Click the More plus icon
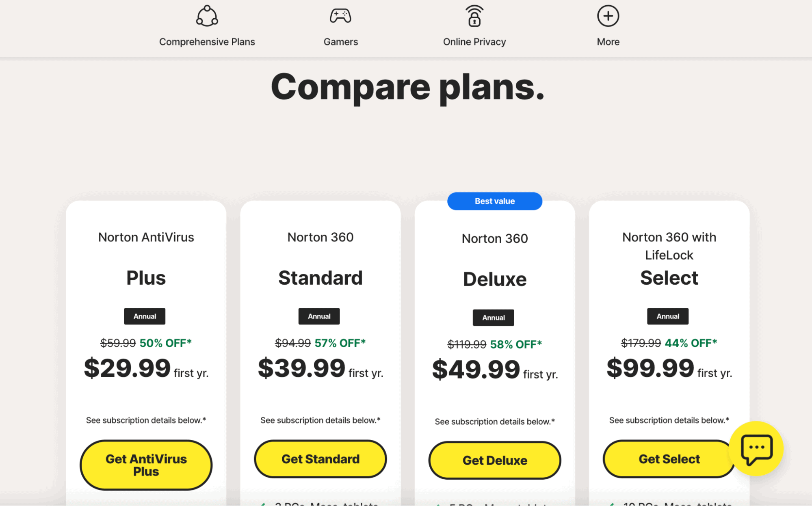Image resolution: width=812 pixels, height=506 pixels. 608,15
